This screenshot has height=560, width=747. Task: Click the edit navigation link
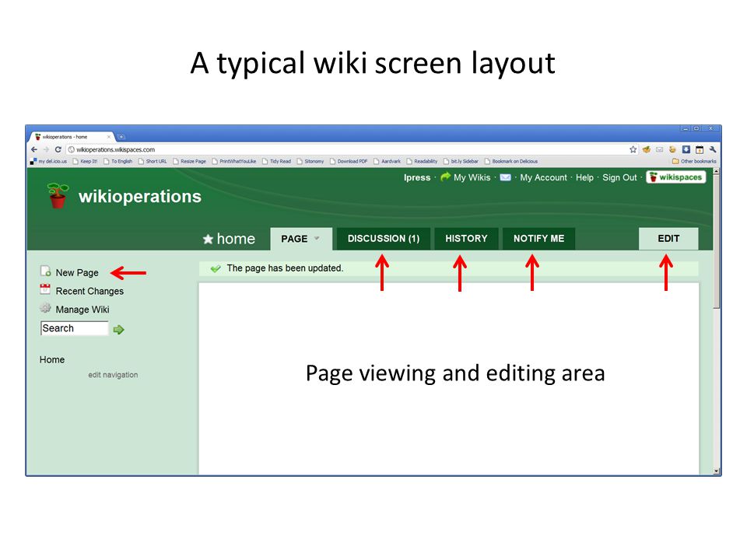point(113,375)
